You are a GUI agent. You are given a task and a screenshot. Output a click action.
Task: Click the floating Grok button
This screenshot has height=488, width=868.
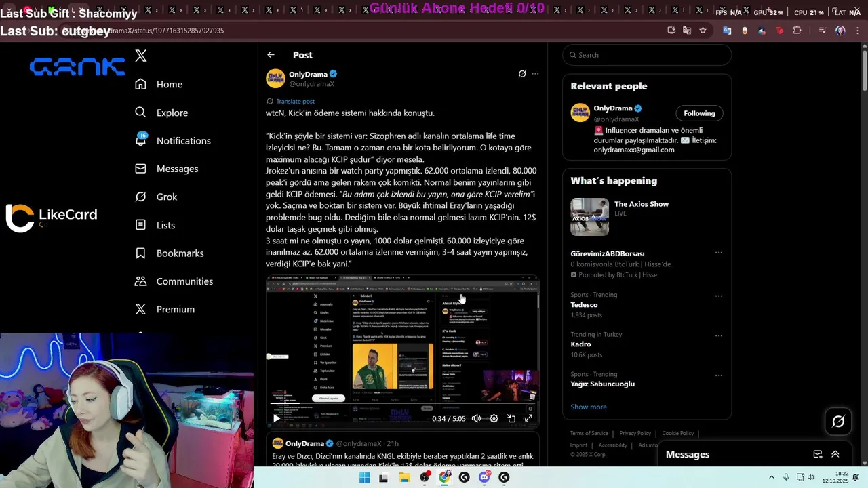point(838,422)
